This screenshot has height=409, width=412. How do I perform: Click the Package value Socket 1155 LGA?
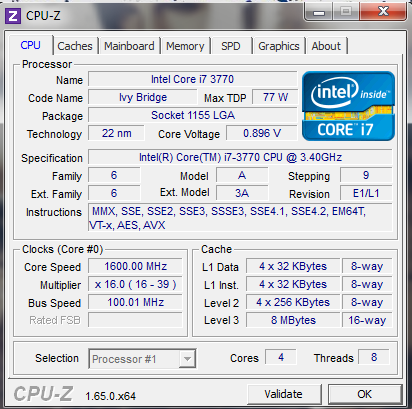pos(193,115)
